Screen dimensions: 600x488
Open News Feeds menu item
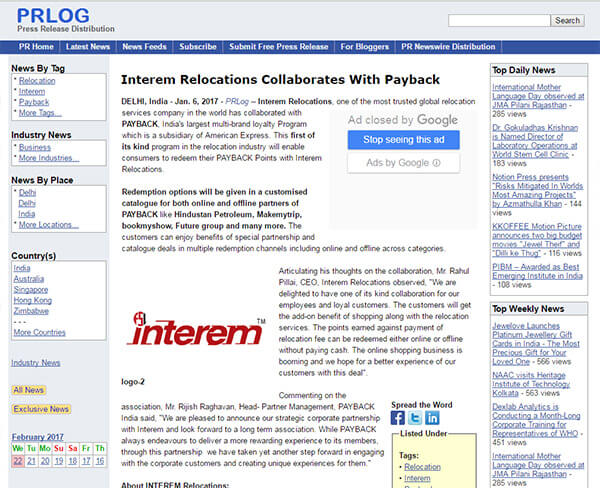point(144,47)
